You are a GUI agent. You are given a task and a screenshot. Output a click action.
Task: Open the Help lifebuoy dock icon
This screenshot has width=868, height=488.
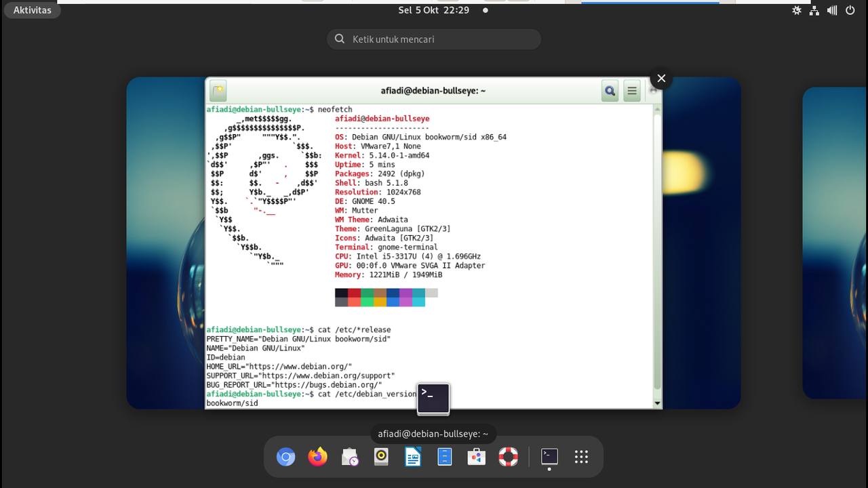[x=509, y=457]
